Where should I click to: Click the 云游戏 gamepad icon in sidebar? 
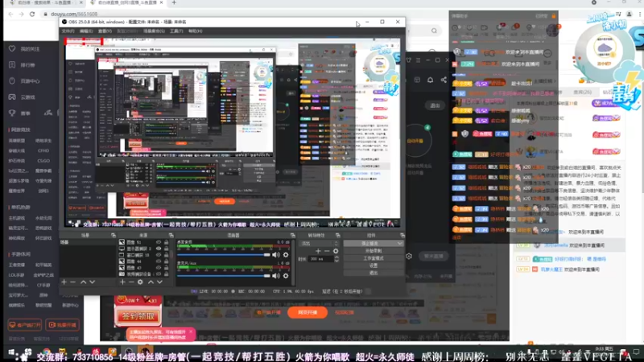(x=12, y=97)
